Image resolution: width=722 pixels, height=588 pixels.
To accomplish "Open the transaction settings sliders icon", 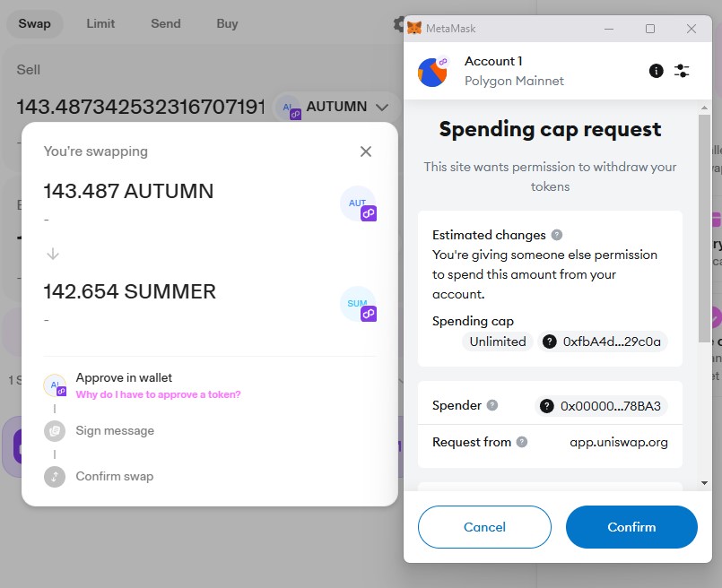I will (682, 71).
